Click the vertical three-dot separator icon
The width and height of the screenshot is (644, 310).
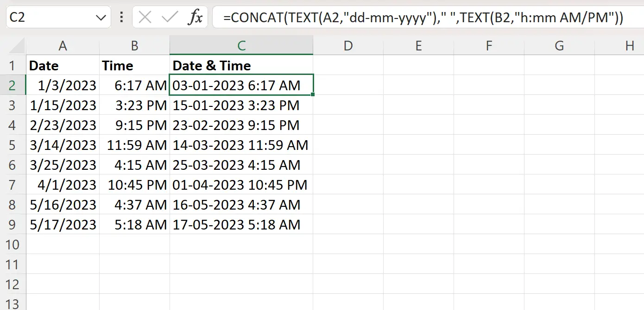pyautogui.click(x=121, y=17)
